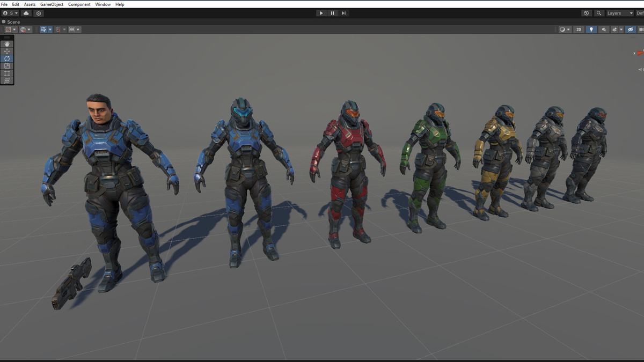Click the snap increment icon with orange magnet

click(x=57, y=29)
